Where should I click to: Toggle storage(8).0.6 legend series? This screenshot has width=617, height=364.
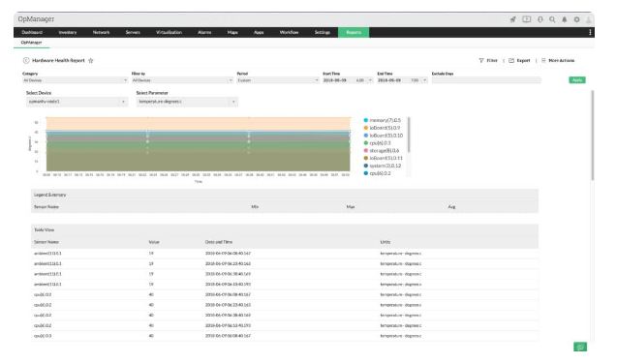(382, 151)
